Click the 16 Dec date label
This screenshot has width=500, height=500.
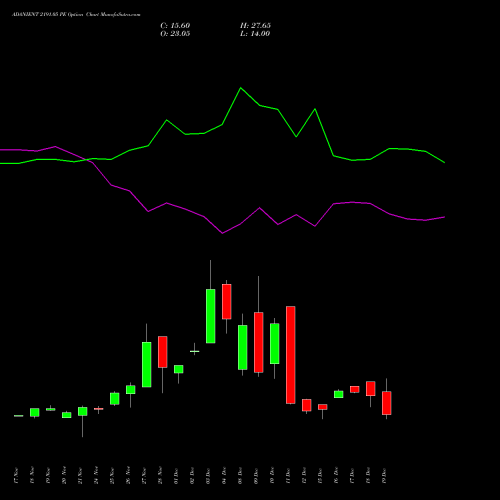336,476
